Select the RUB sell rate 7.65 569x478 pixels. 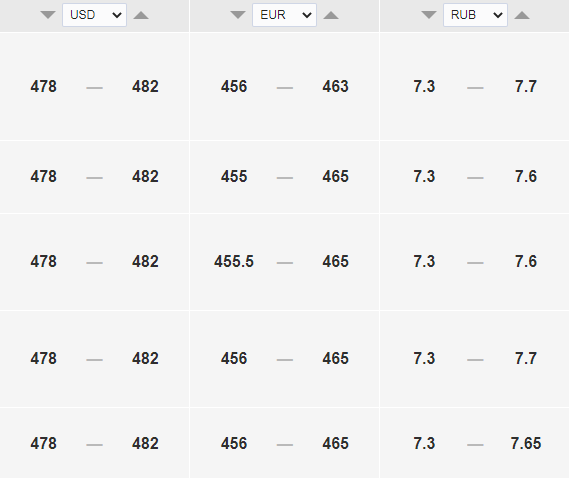pos(526,443)
